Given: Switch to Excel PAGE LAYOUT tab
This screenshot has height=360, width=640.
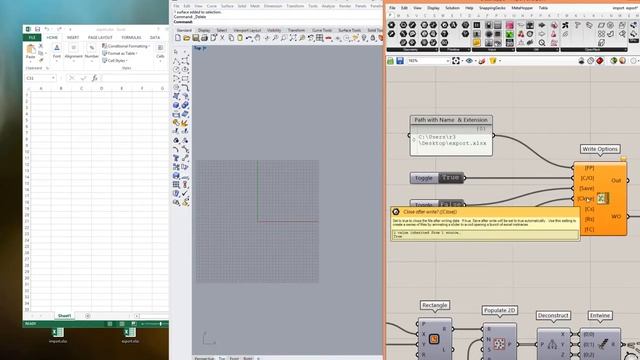Looking at the screenshot, I should click(x=100, y=38).
